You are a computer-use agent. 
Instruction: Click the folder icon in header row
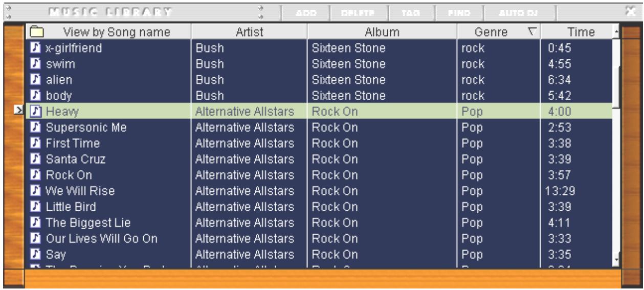point(36,32)
